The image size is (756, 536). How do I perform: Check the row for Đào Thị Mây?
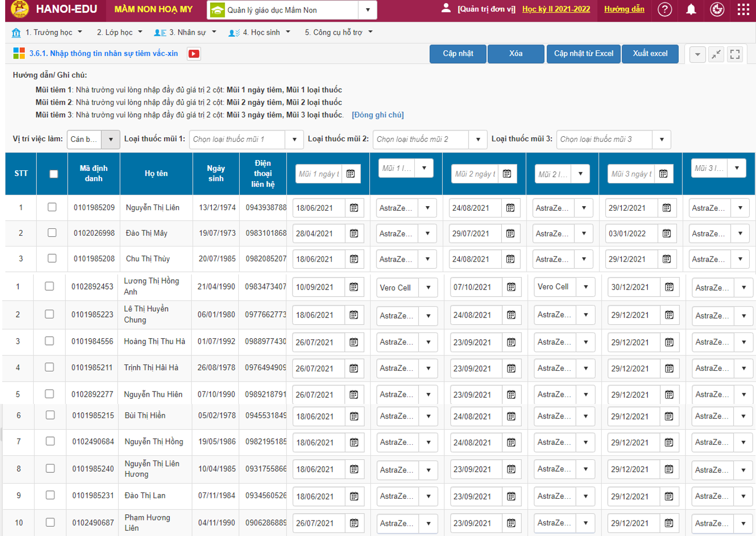(52, 233)
